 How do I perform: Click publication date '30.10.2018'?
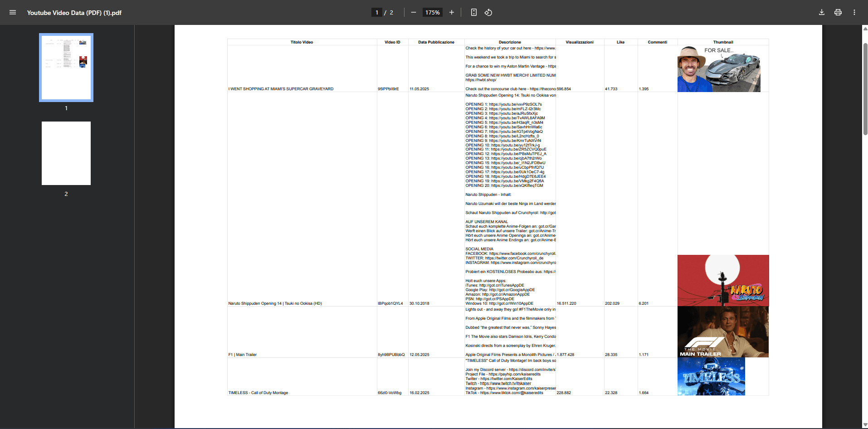point(419,303)
